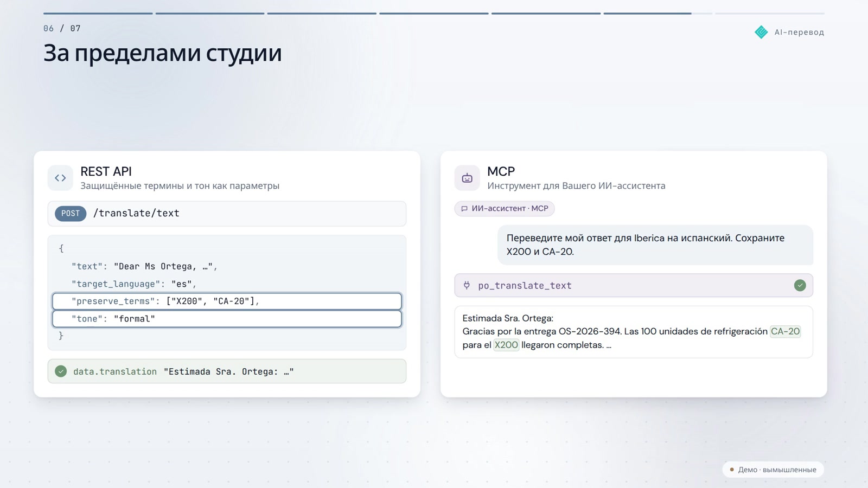
Task: Select the "preserve_terms" highlighted line
Action: 227,301
